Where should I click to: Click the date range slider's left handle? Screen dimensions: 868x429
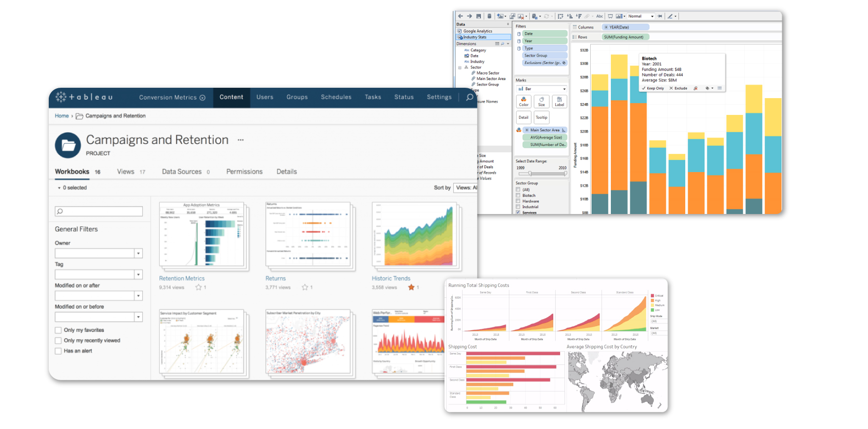(x=530, y=174)
